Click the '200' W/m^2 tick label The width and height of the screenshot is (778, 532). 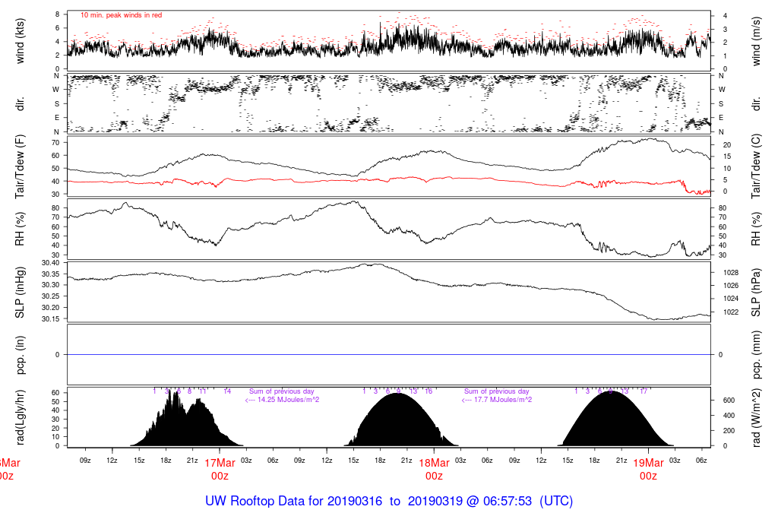[x=729, y=431]
